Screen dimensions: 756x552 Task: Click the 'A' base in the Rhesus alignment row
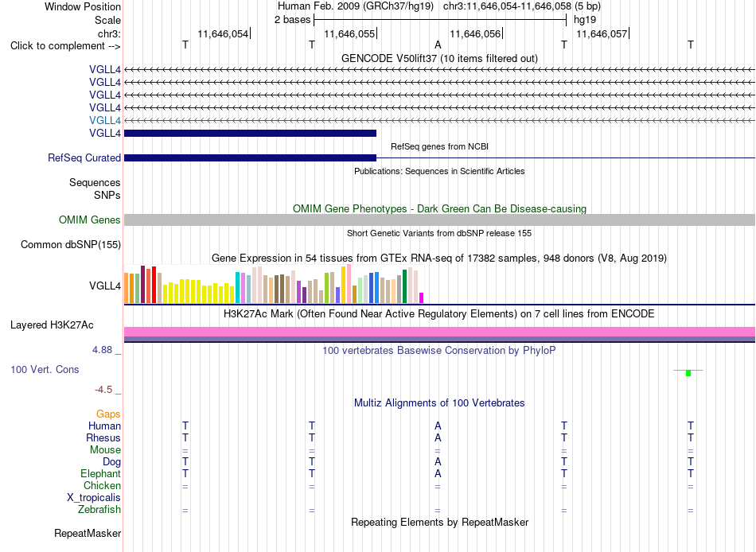(x=438, y=437)
